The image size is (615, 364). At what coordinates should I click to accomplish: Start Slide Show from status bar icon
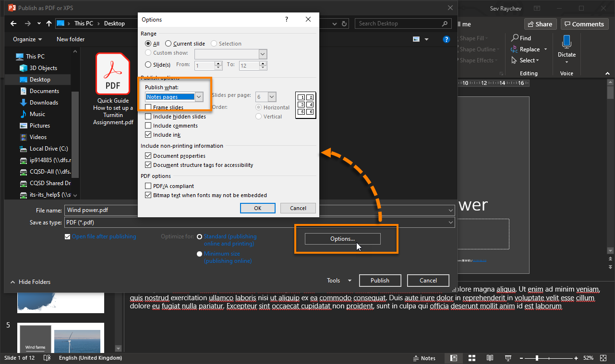(508, 358)
